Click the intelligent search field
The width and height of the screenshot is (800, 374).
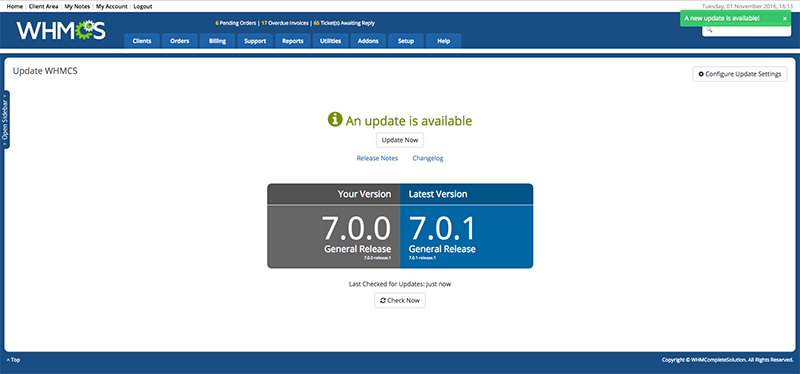point(746,30)
